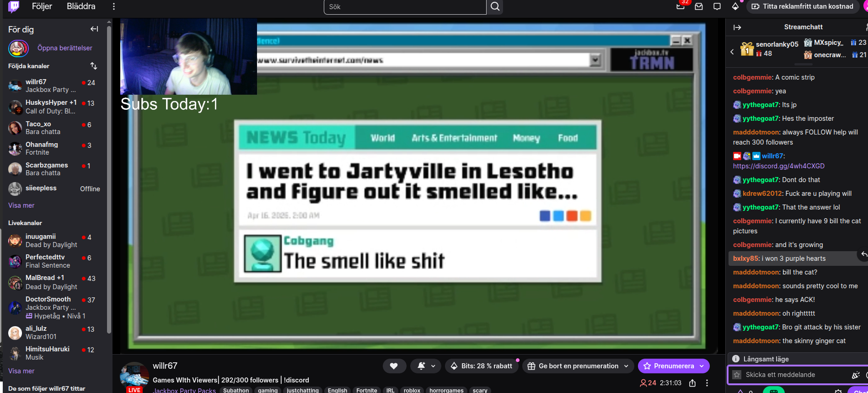Open the whispers chat bubble icon
The width and height of the screenshot is (868, 393).
point(717,6)
